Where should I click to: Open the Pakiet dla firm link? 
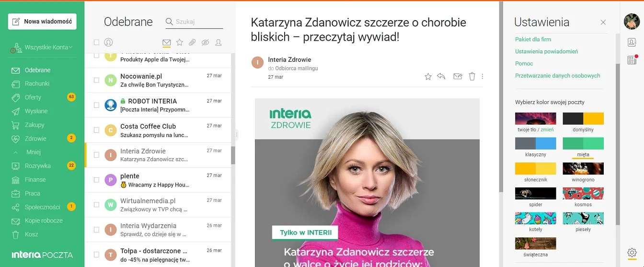[533, 39]
